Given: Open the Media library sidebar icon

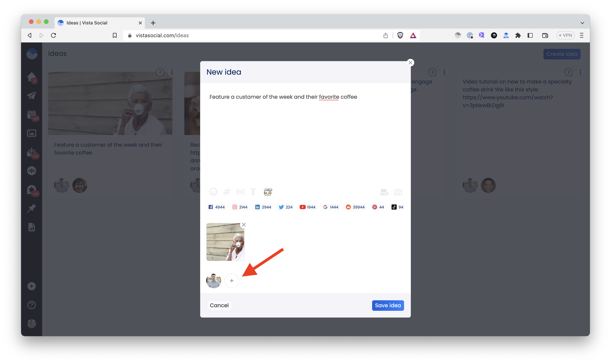Looking at the screenshot, I should pos(32,133).
